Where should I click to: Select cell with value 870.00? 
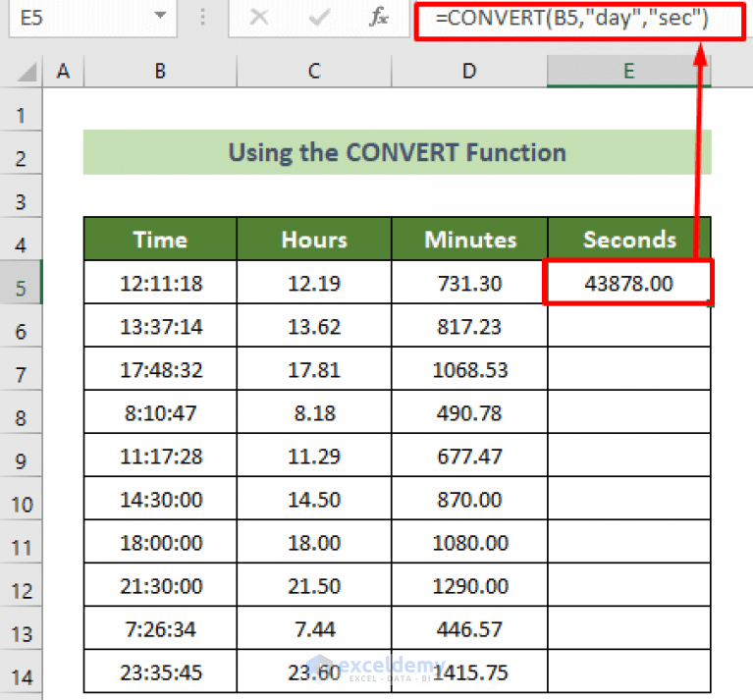pos(469,500)
